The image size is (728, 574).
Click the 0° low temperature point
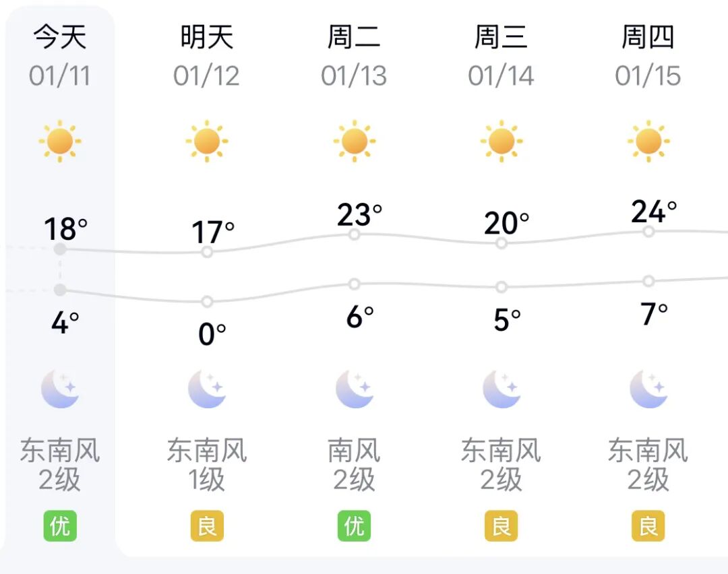(207, 301)
